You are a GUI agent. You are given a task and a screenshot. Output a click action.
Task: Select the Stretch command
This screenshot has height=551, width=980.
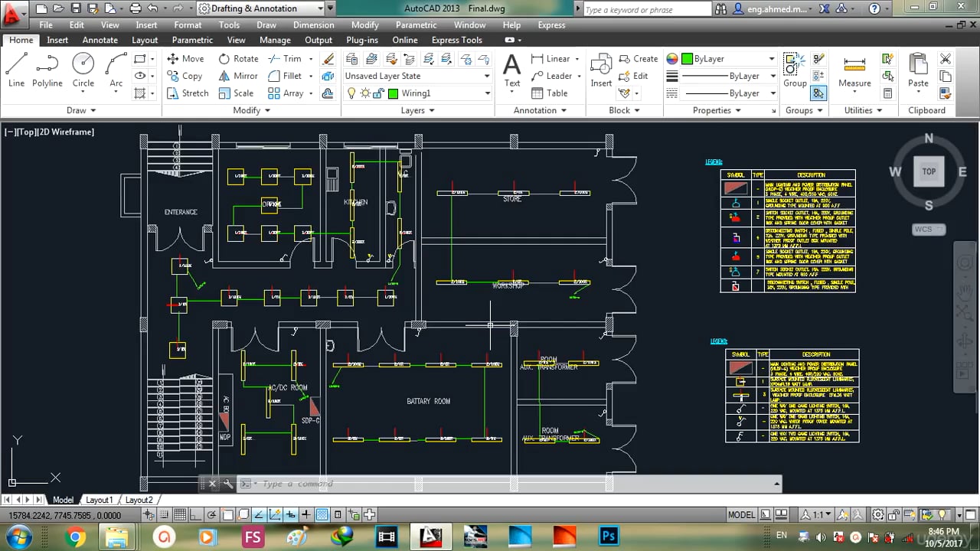tap(188, 93)
